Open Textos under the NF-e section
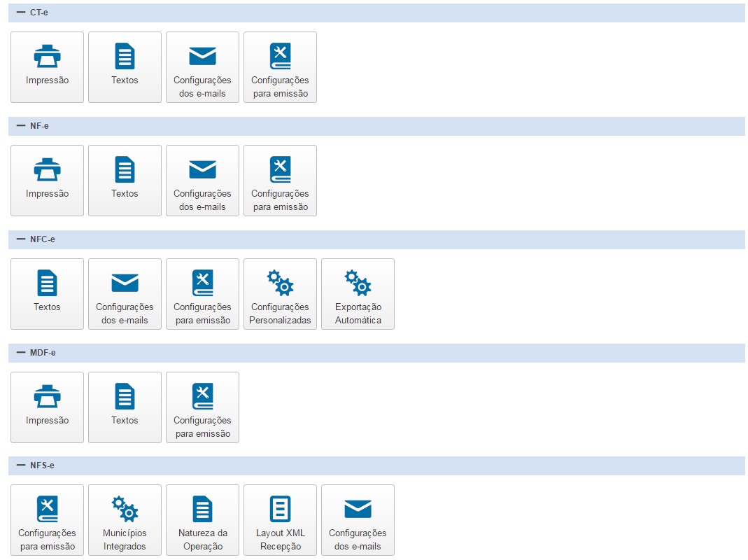 (125, 181)
